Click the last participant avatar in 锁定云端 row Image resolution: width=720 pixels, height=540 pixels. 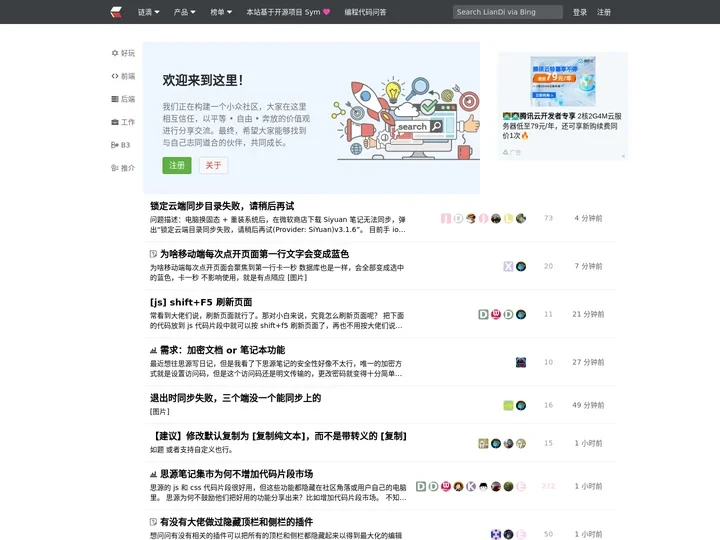[521, 219]
